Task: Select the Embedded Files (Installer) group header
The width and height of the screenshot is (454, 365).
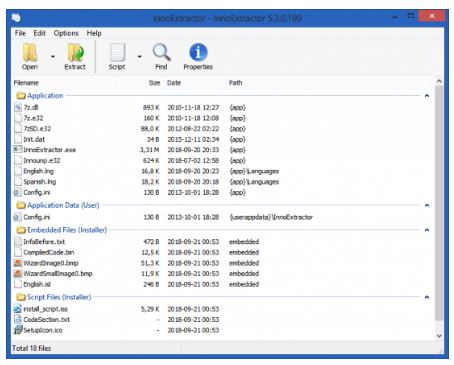Action: click(67, 230)
